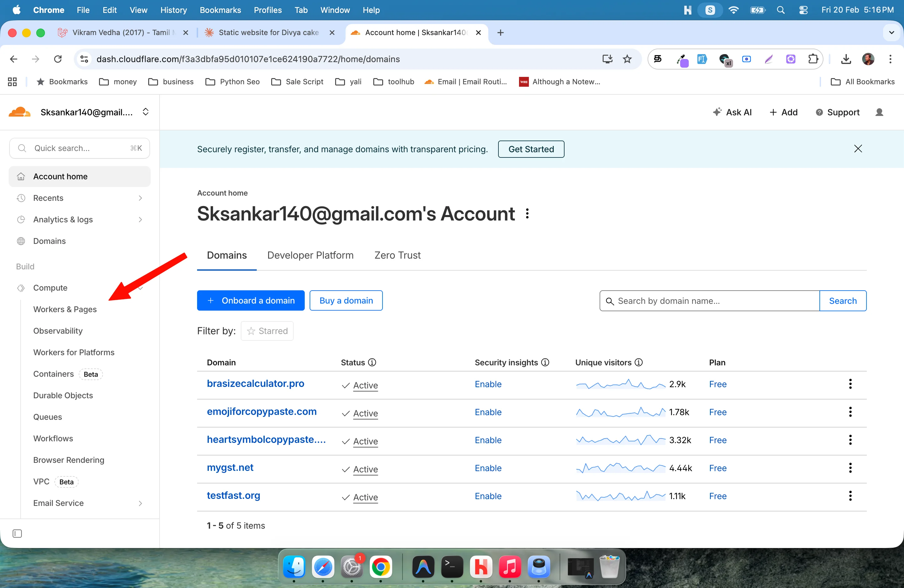The width and height of the screenshot is (904, 588).
Task: Click the Onboard a domain button
Action: point(251,300)
